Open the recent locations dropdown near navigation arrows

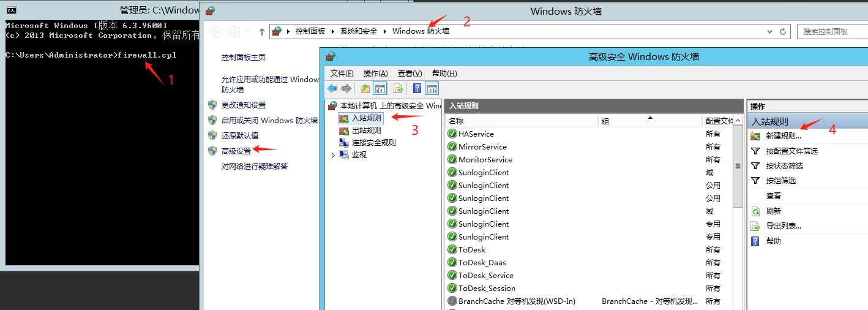pos(248,31)
